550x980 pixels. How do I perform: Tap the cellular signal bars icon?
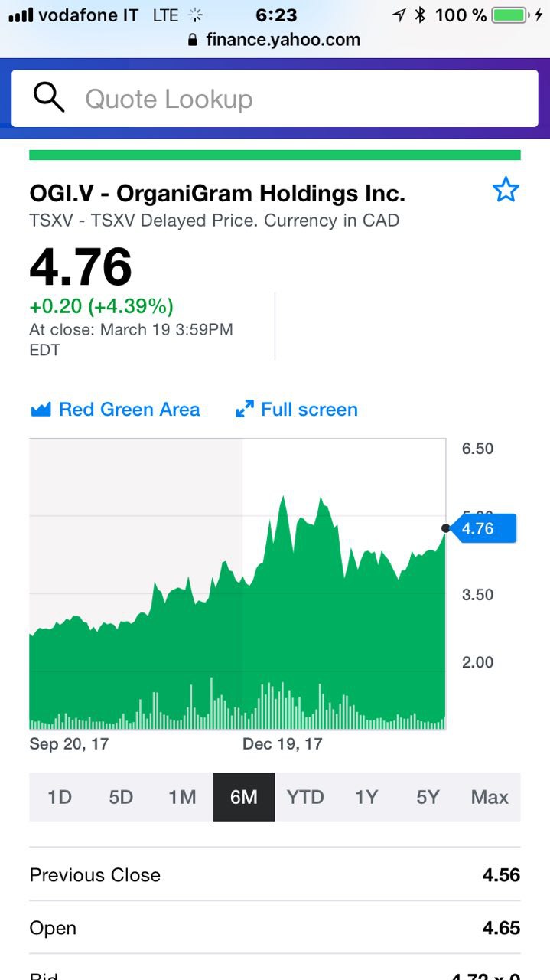pyautogui.click(x=20, y=15)
